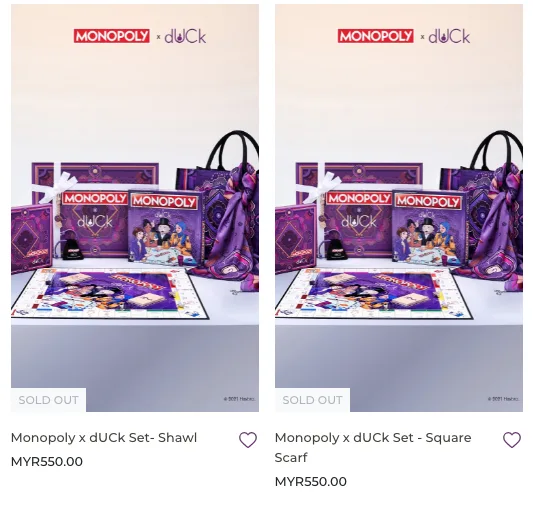Open the Monopoly x dUCk Set- Shawl title
This screenshot has width=533, height=508.
point(104,438)
